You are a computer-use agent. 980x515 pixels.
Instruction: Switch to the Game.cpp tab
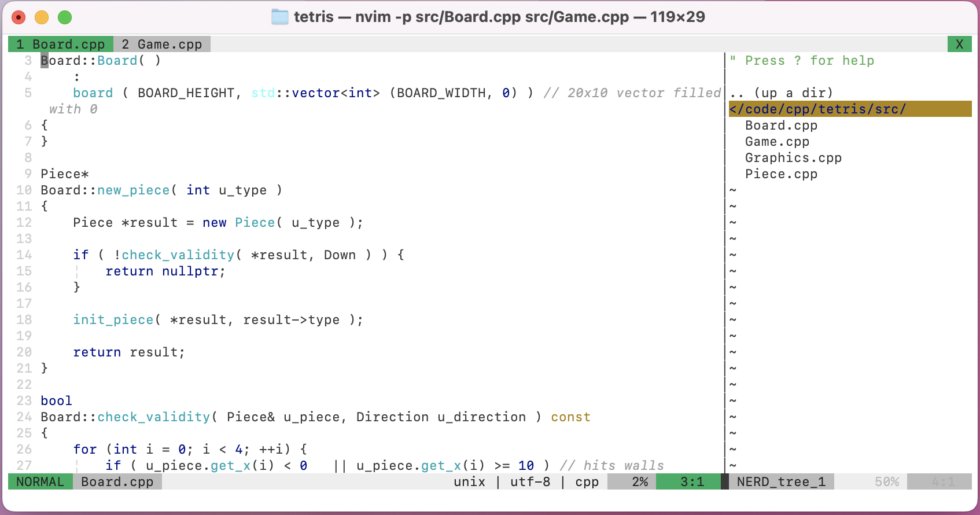pyautogui.click(x=162, y=45)
